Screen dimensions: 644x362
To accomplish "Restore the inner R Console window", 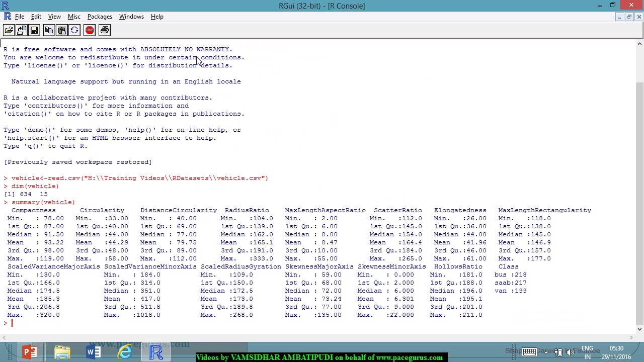I will 629,17.
